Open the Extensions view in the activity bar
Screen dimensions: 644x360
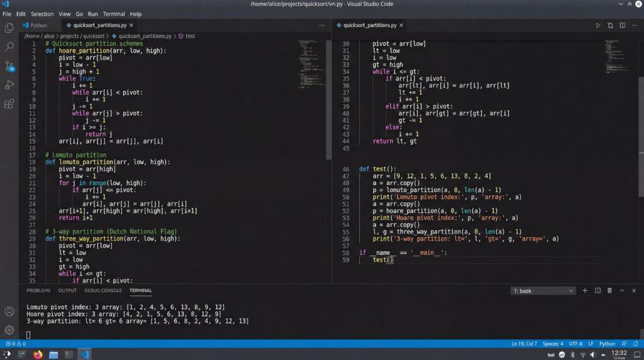[9, 104]
